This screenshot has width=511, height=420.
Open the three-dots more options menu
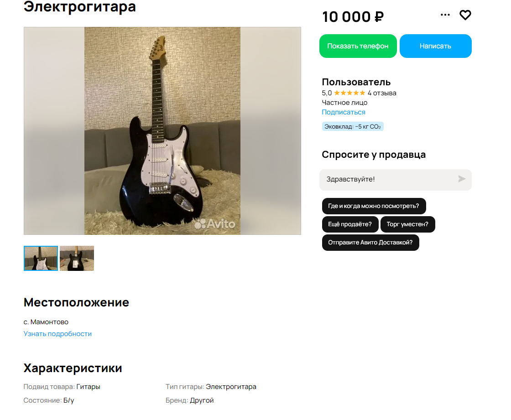pyautogui.click(x=445, y=15)
